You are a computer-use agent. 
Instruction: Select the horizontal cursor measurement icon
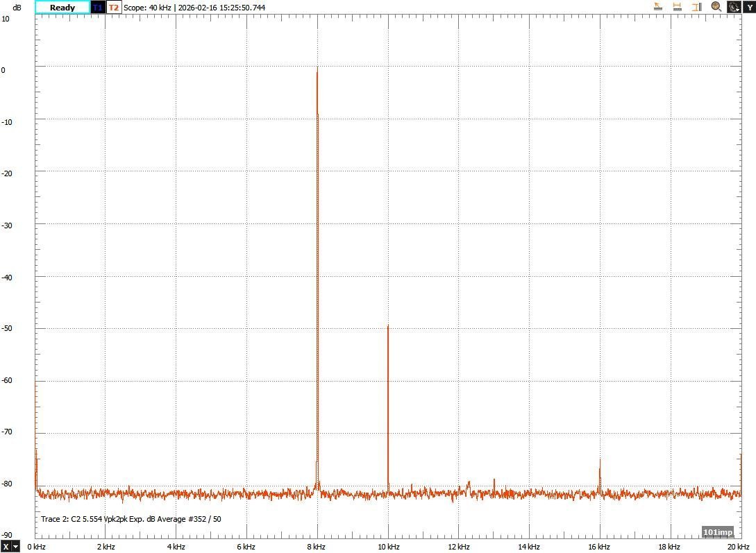[677, 7]
